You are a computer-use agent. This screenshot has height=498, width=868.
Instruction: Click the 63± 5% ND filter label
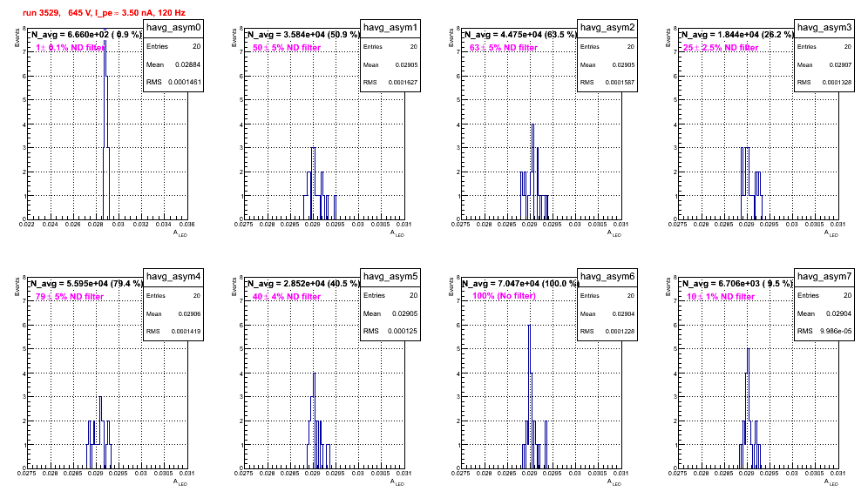(504, 48)
